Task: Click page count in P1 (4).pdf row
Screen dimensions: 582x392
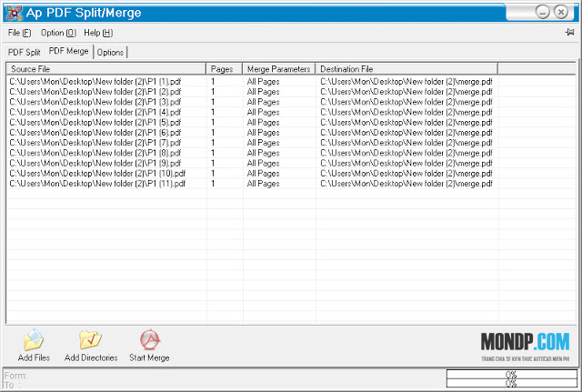Action: [x=213, y=112]
